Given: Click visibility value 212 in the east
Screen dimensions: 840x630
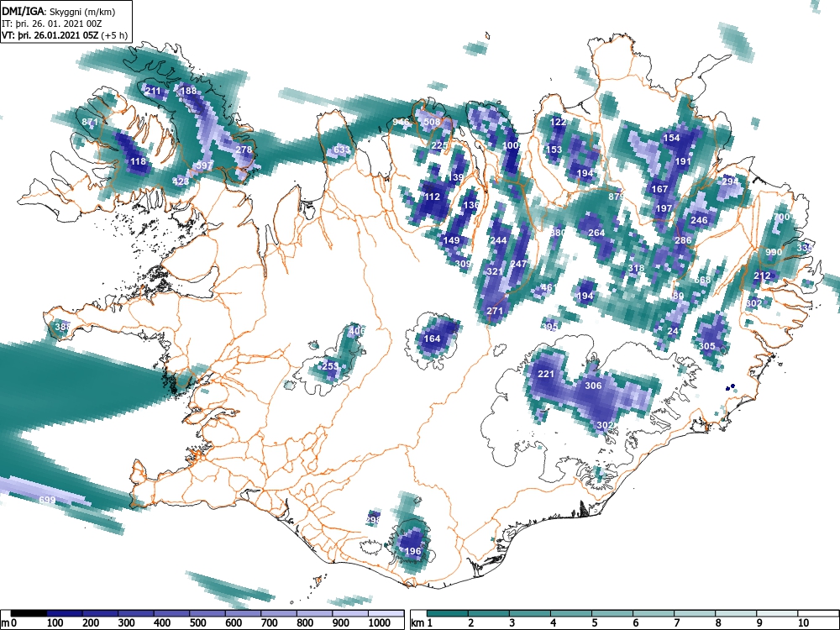Looking at the screenshot, I should [762, 276].
